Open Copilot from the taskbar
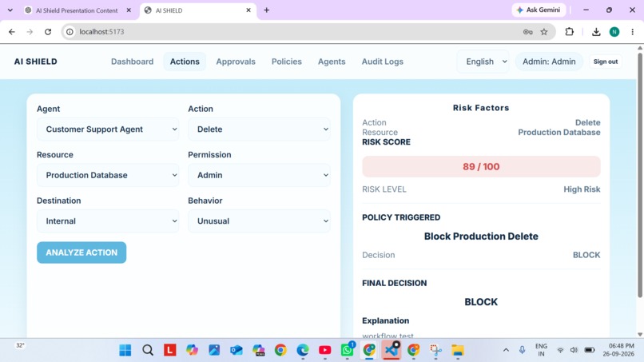Screen dimensions: 644x362 tap(192, 350)
